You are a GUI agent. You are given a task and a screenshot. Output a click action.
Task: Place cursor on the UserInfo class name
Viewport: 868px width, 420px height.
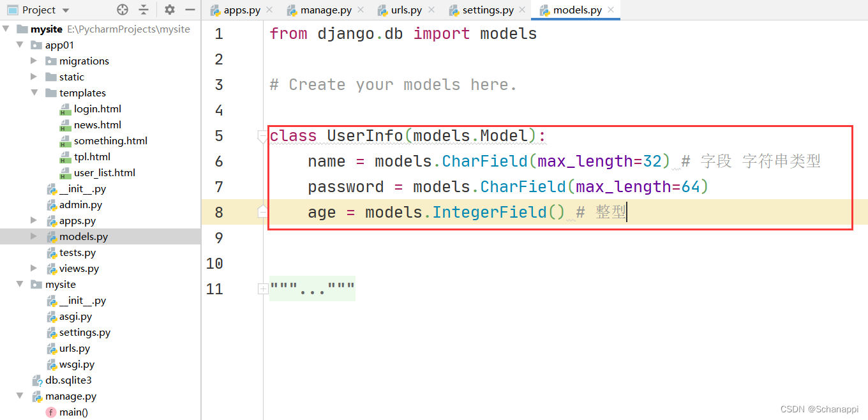pyautogui.click(x=365, y=135)
